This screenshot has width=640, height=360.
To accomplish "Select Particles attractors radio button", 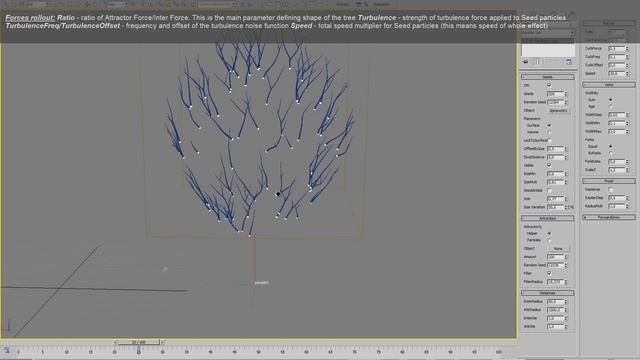I will pos(549,240).
